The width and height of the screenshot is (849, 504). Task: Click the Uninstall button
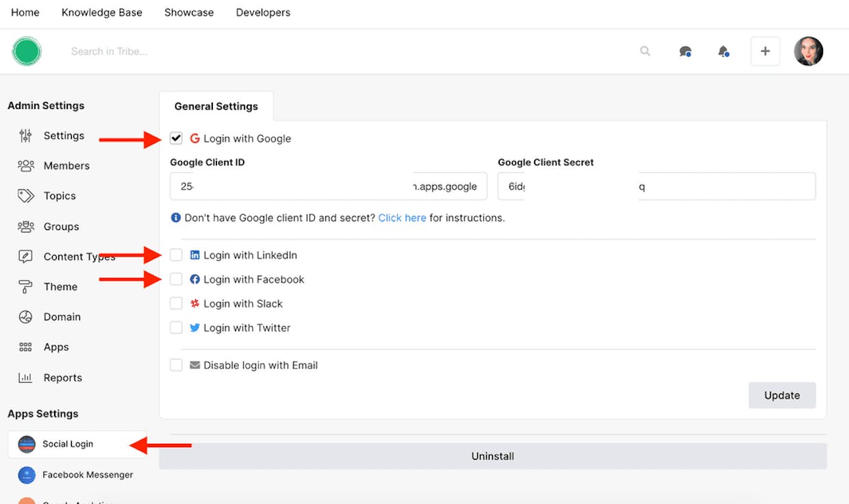pyautogui.click(x=493, y=456)
